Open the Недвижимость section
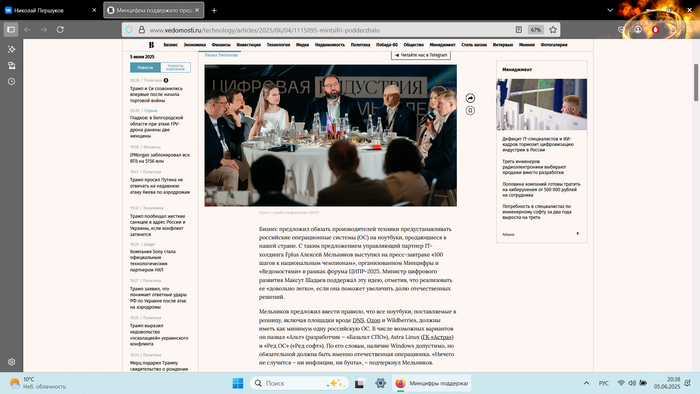The height and width of the screenshot is (394, 700). (330, 45)
